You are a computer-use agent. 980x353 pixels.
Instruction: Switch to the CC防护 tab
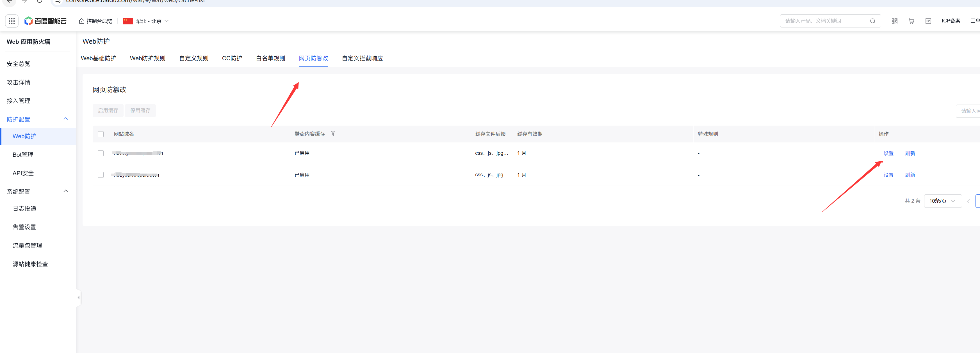tap(232, 58)
